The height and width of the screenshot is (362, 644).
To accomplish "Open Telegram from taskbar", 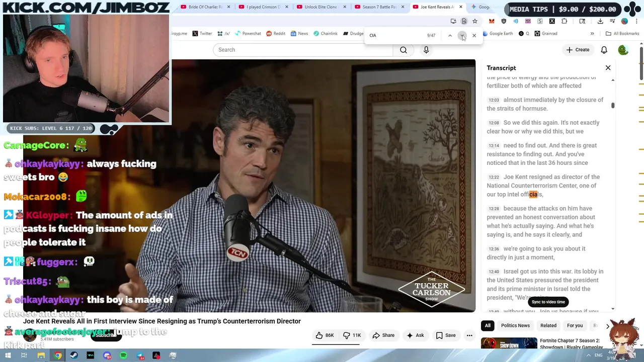I will 140,355.
